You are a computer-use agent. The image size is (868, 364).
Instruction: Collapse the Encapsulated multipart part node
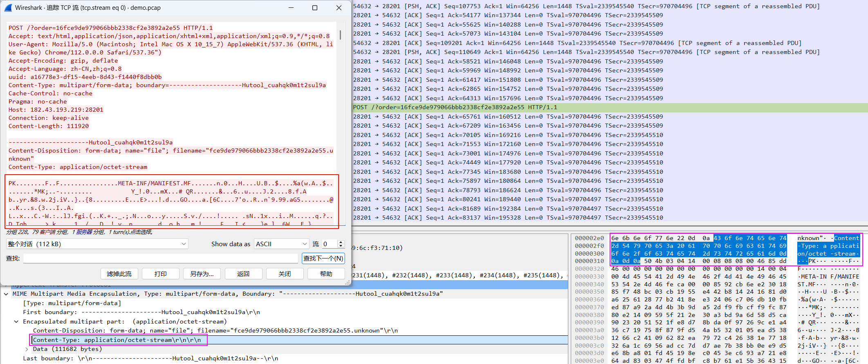tap(16, 322)
